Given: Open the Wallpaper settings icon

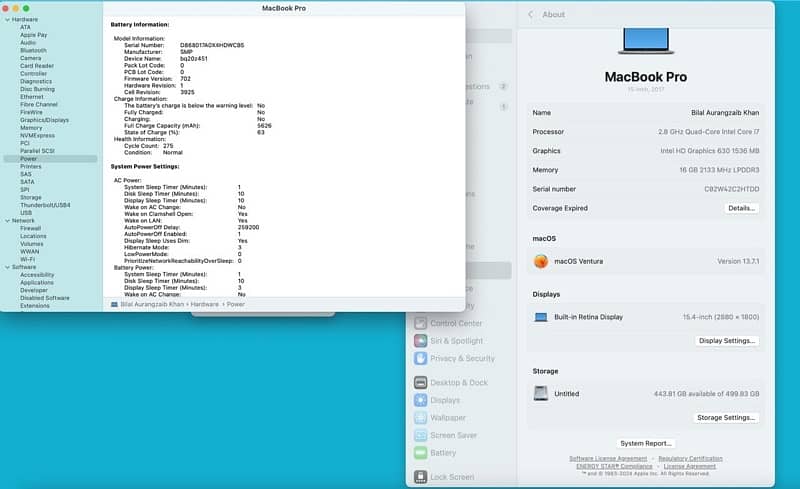Looking at the screenshot, I should [x=420, y=418].
